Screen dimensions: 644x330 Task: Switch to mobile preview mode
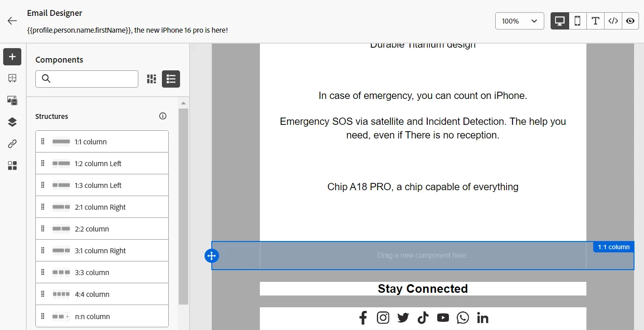(577, 21)
